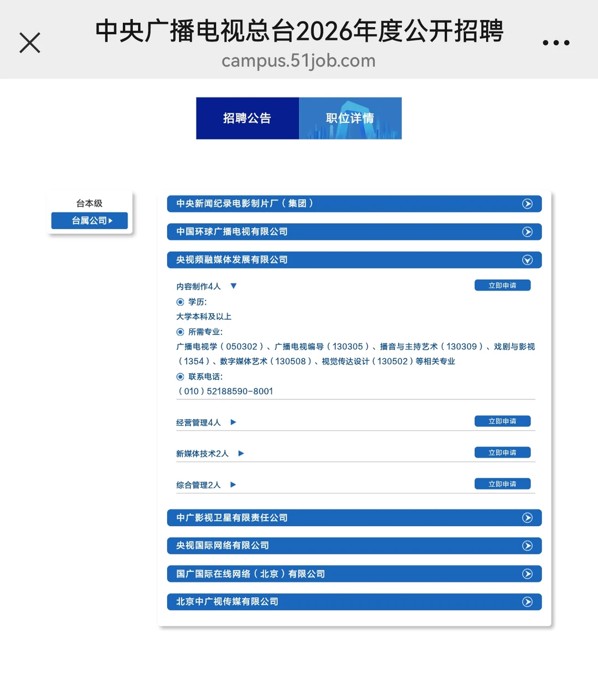The width and height of the screenshot is (598, 700).
Task: Apply now for 新媒体技术2人
Action: (x=502, y=452)
